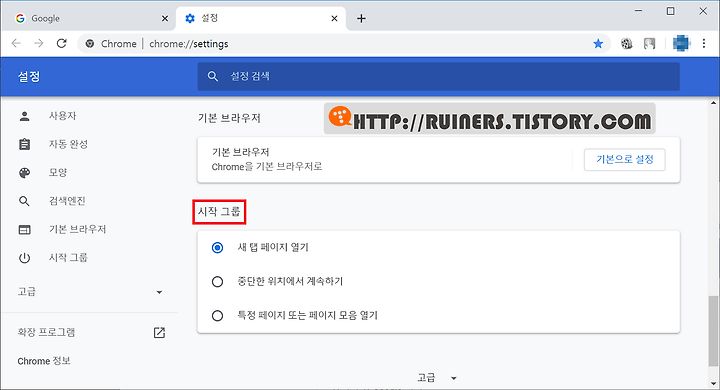Select the 중단한 위치에서 계속하기 radio option
The height and width of the screenshot is (390, 720).
217,282
